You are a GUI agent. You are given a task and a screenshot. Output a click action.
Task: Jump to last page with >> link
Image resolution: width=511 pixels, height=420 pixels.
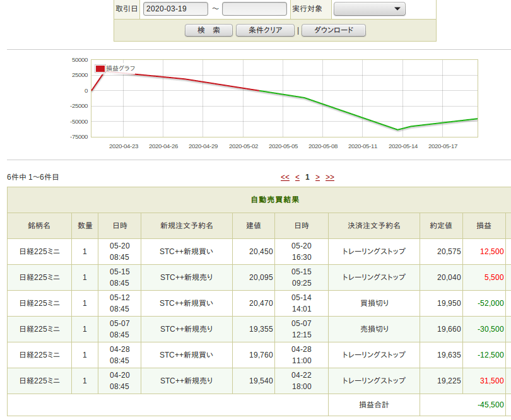[330, 178]
